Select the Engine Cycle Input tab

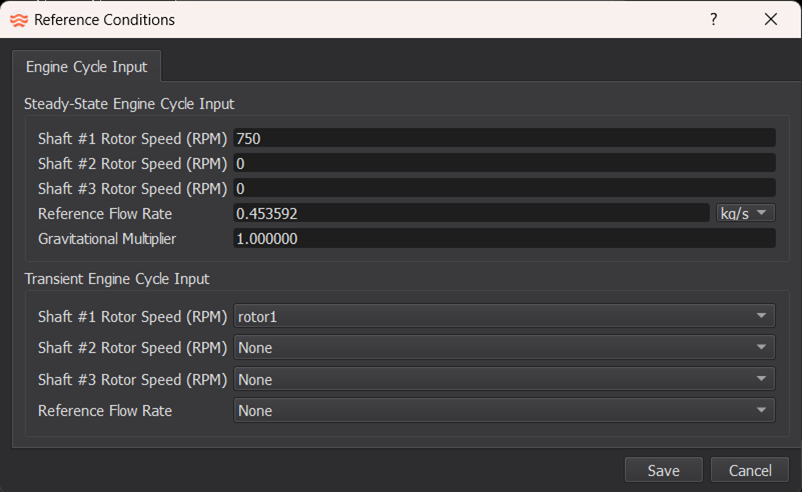87,67
